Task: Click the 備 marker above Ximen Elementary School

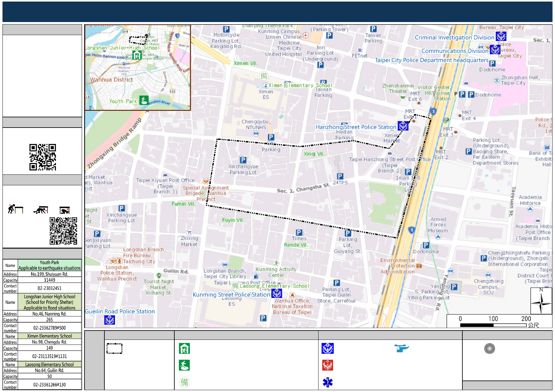Action: pos(264,76)
